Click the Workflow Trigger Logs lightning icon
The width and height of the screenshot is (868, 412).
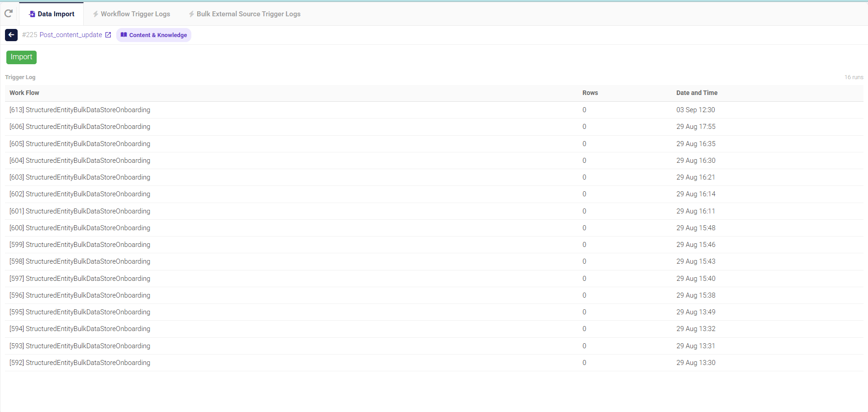(95, 14)
